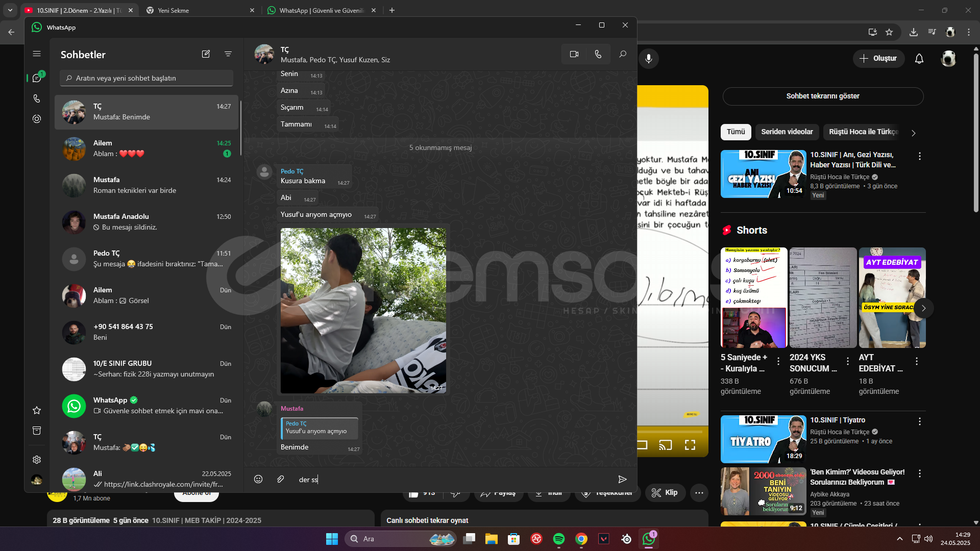Open the chat filter dropdown
Screen dimensions: 980x551
(x=228, y=54)
